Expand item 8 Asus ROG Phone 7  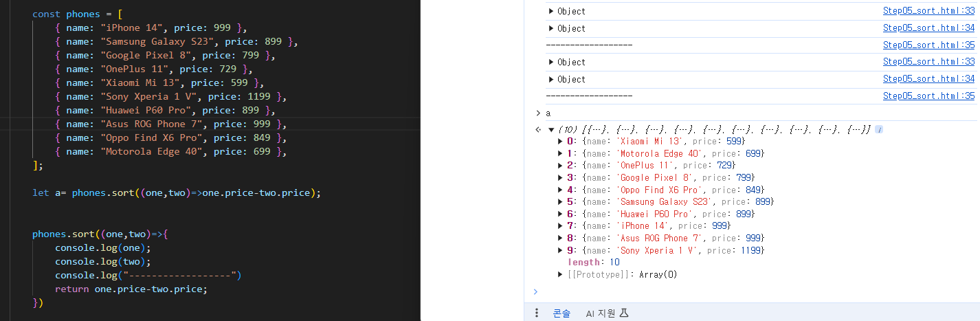click(561, 238)
